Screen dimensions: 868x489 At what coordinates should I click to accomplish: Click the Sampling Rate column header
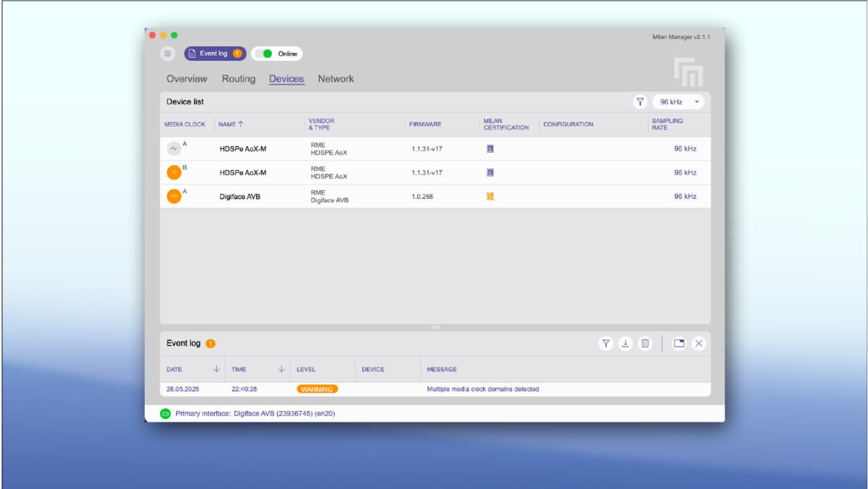[668, 124]
